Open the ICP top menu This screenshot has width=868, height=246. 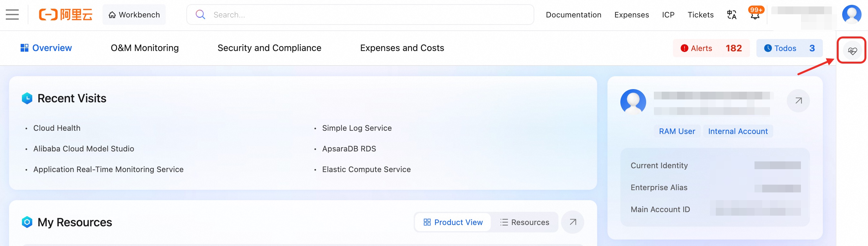click(x=668, y=15)
